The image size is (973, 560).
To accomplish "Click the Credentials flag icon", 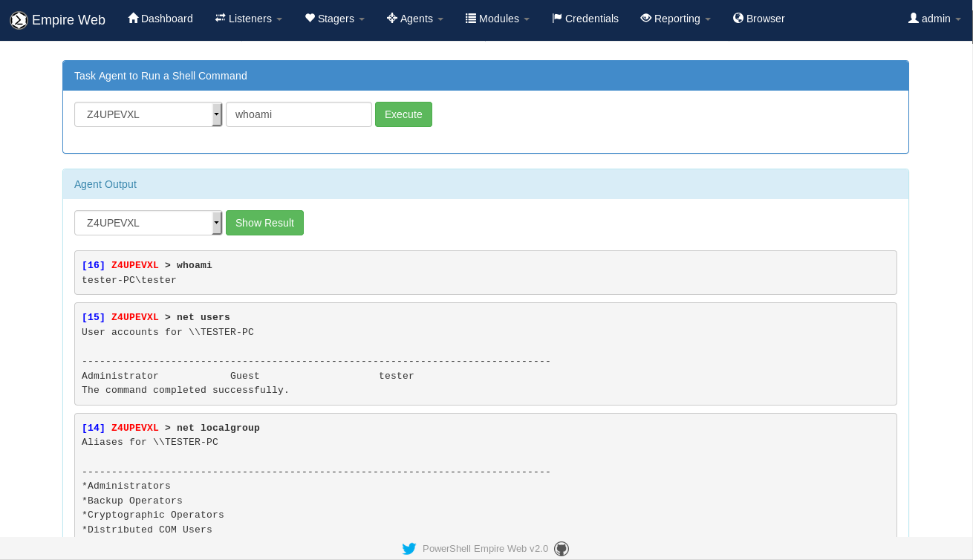I will 556,18.
